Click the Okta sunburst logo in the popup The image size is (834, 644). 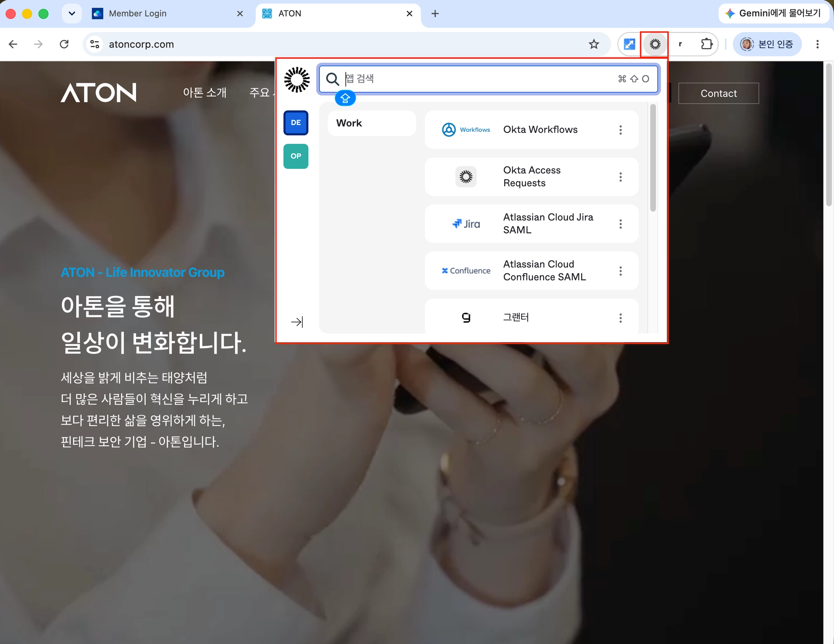point(297,80)
